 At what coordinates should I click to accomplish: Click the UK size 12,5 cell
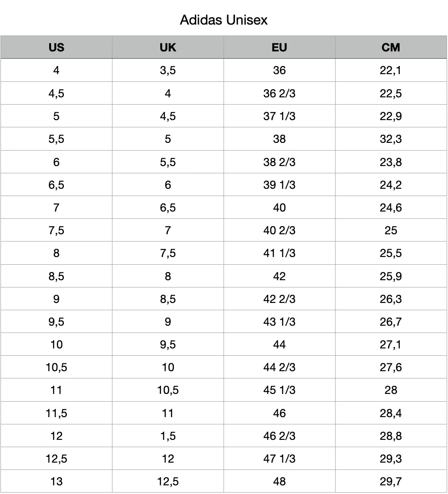[168, 481]
